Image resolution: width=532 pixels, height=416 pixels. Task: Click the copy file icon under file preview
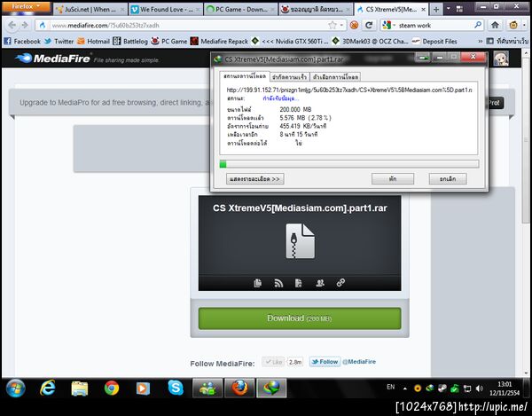[x=257, y=283]
